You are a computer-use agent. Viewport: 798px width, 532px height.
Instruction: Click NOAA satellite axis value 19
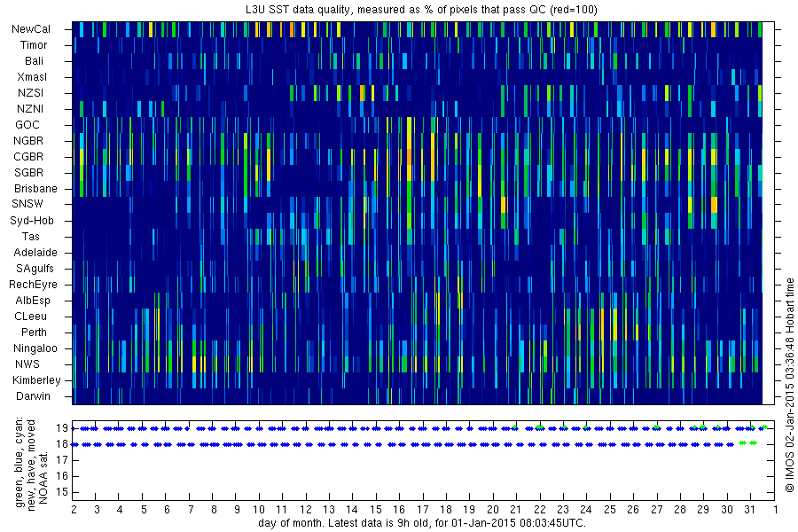[62, 428]
